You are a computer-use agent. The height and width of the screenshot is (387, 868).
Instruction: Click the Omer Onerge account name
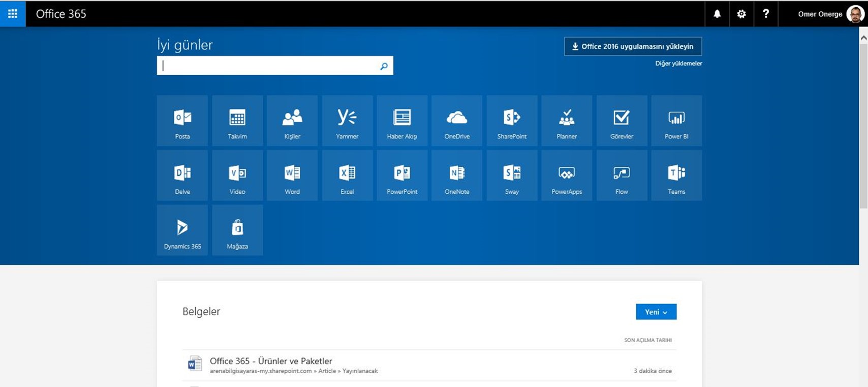point(820,14)
